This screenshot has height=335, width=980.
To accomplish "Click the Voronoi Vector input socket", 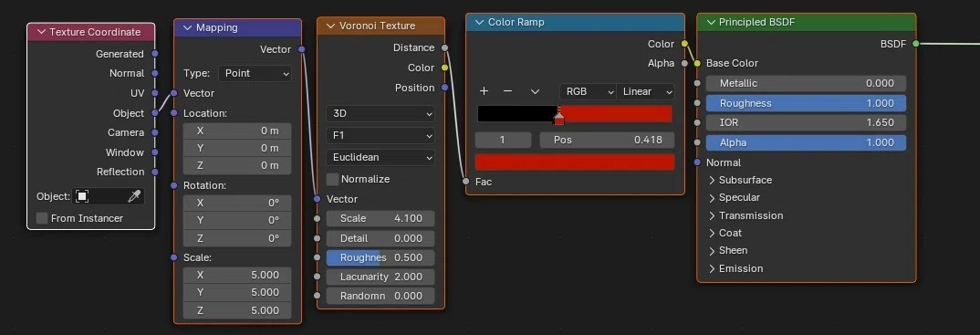I will pos(318,199).
